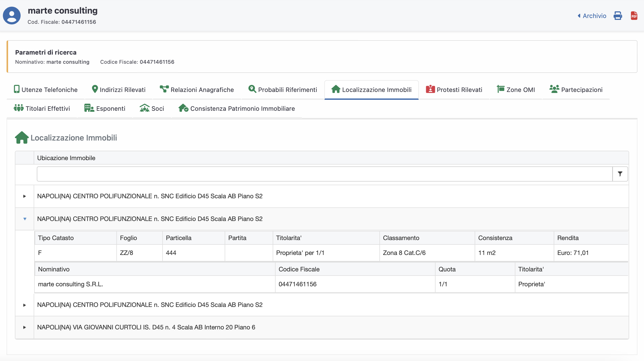Open Zone OMI tab
This screenshot has height=361, width=644.
coord(516,90)
